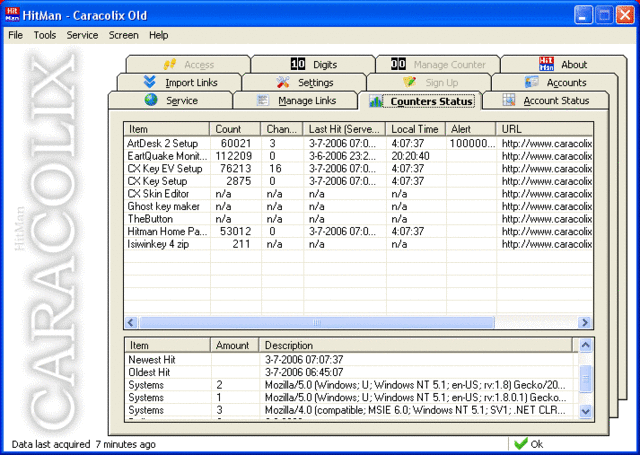This screenshot has height=455, width=640.
Task: Open the File menu
Action: coord(16,35)
